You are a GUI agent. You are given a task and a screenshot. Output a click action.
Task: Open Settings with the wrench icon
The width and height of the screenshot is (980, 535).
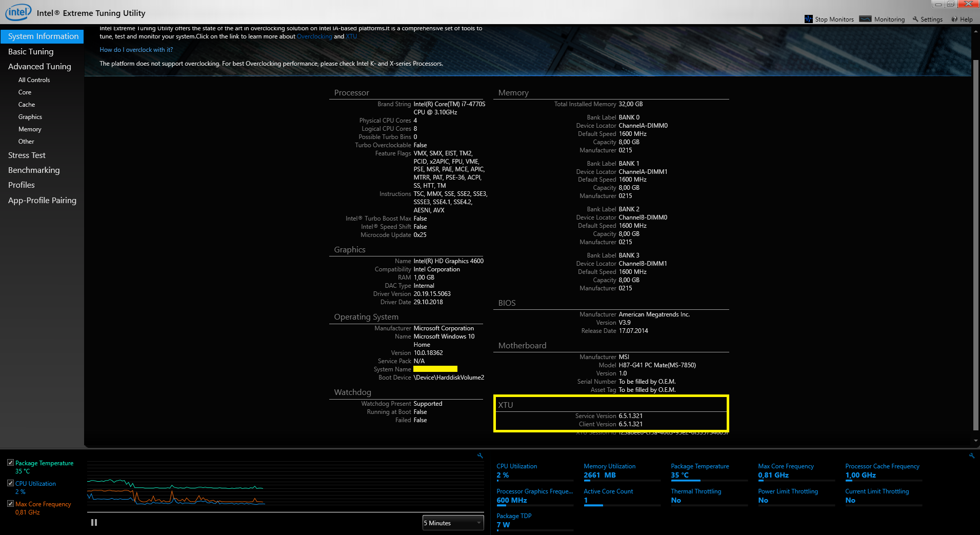(x=914, y=19)
